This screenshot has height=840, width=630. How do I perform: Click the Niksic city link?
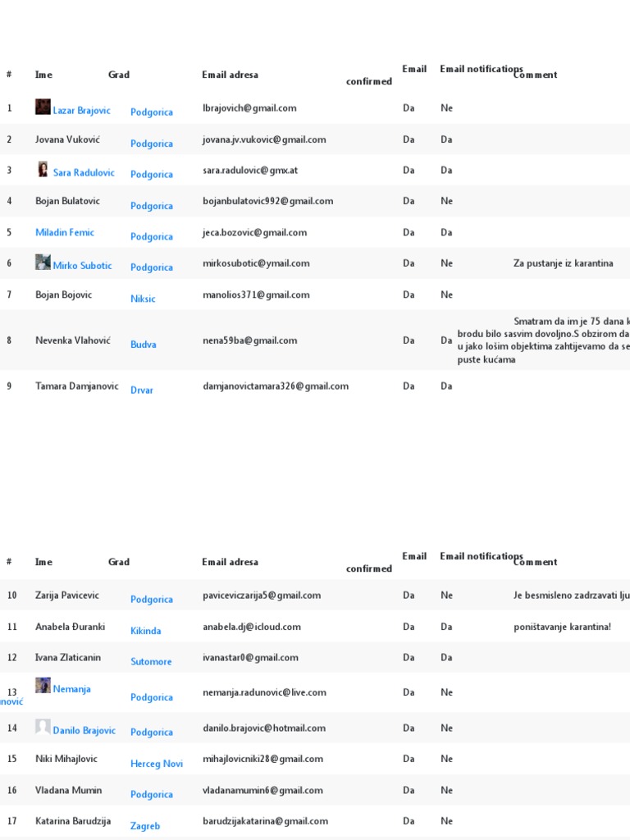click(x=143, y=299)
